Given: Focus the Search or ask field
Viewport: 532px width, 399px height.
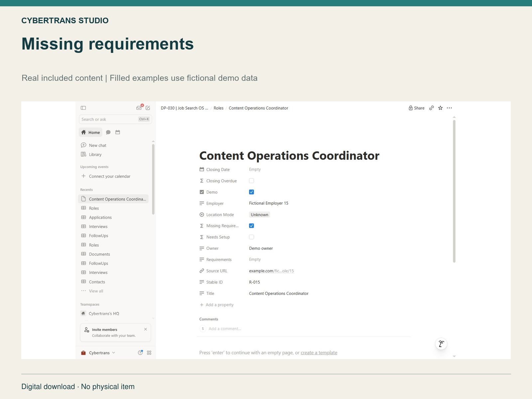Looking at the screenshot, I should pos(115,119).
